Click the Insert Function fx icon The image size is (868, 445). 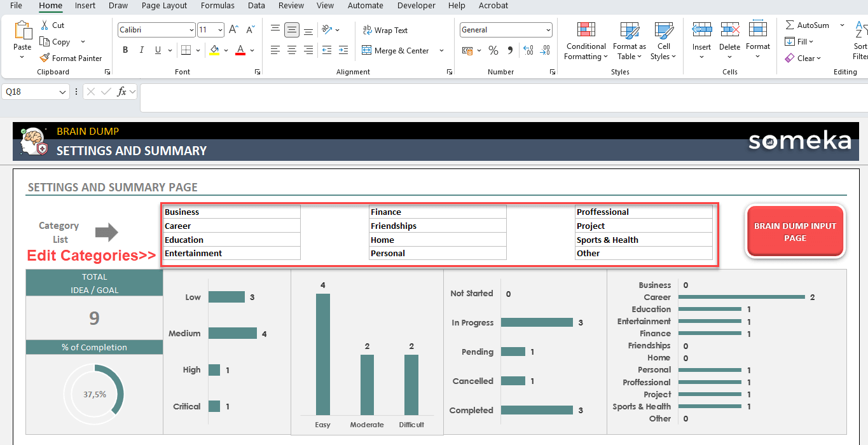[x=121, y=92]
